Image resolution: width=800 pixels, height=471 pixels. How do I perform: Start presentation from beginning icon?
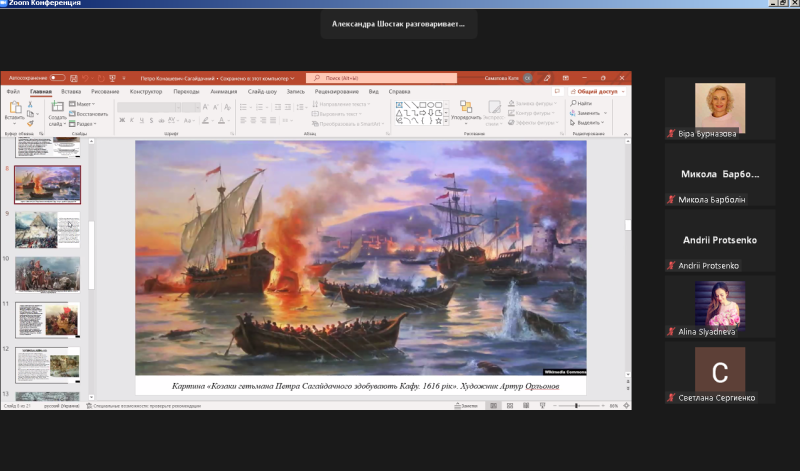pyautogui.click(x=112, y=78)
